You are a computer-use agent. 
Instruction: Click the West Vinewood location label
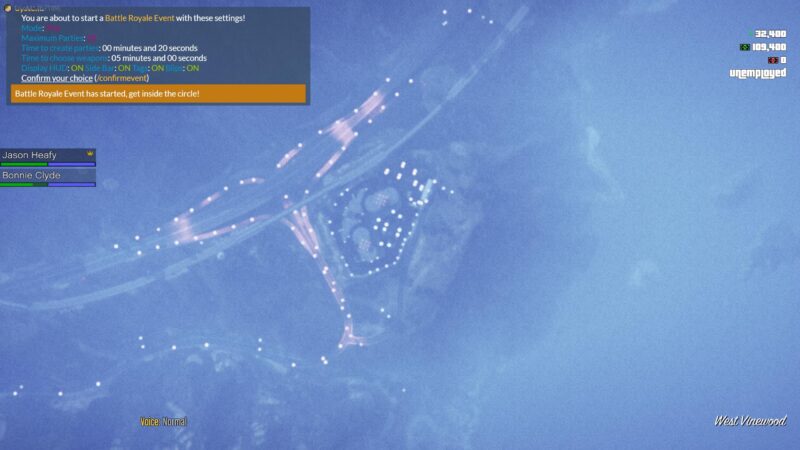click(749, 421)
